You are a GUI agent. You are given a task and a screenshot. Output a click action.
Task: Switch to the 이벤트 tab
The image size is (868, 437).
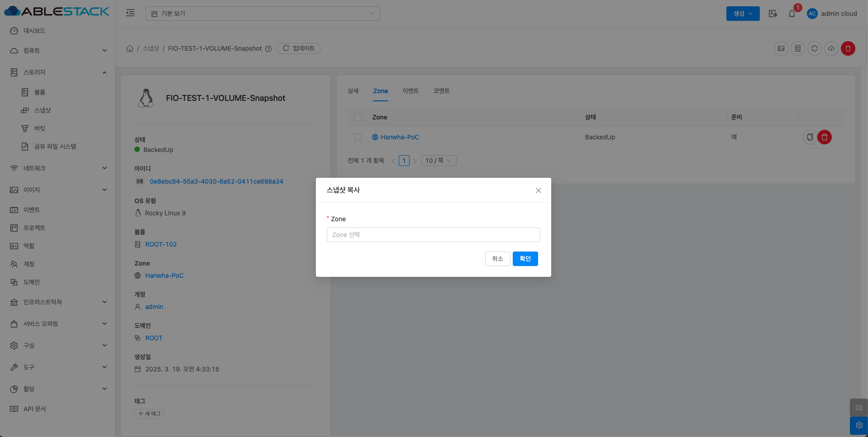click(x=410, y=91)
